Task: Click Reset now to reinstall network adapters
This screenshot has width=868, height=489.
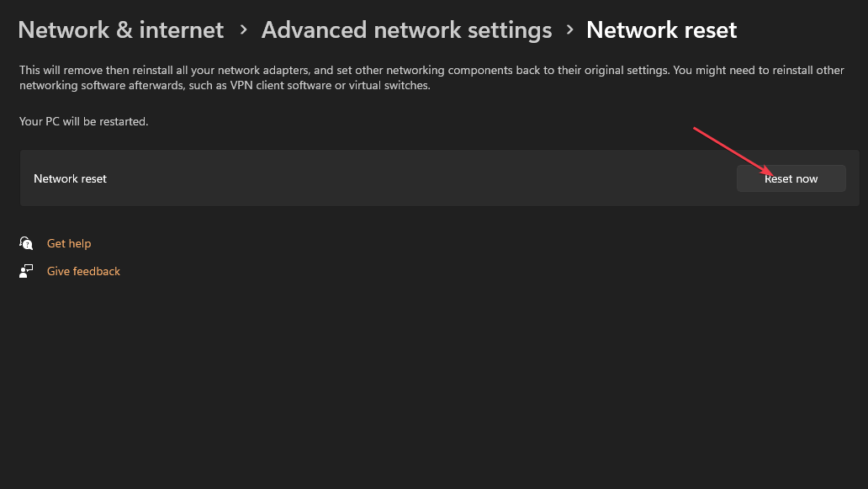Action: [791, 178]
